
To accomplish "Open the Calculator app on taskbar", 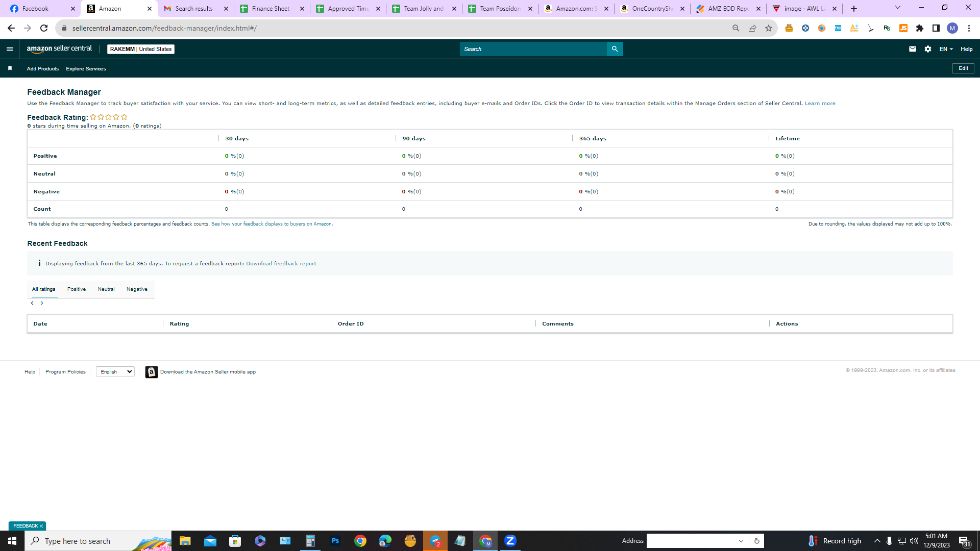I will [310, 541].
